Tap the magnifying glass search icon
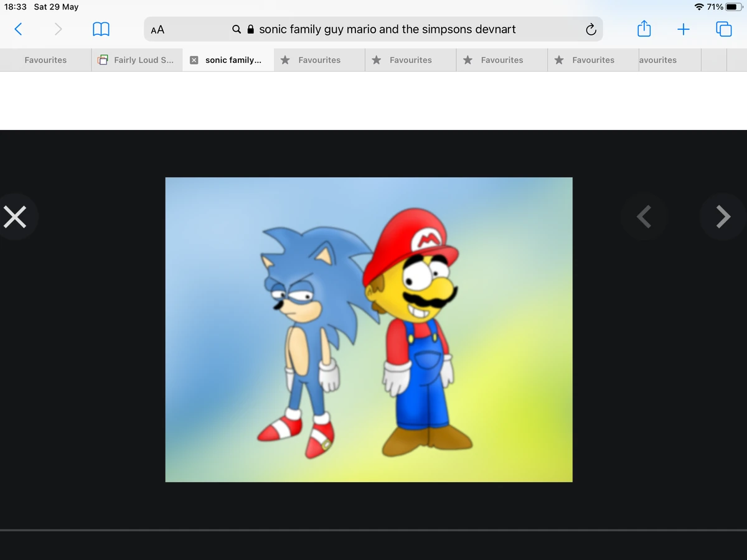The image size is (747, 560). [x=236, y=29]
